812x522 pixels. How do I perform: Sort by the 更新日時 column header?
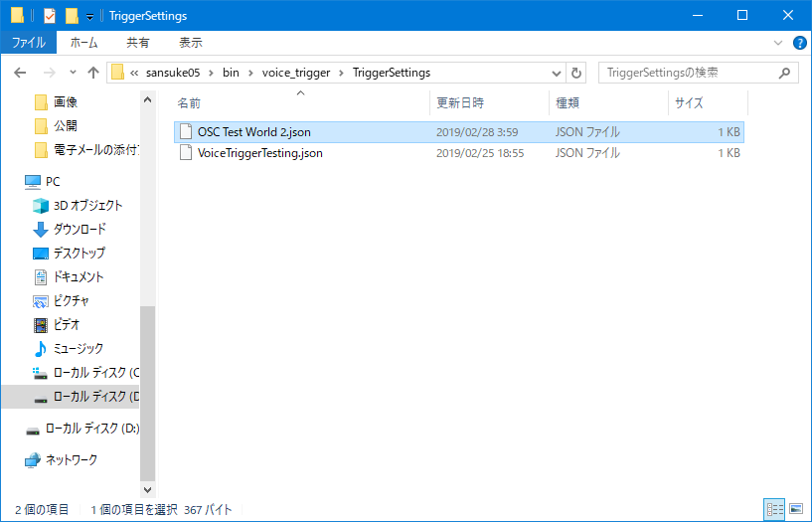(x=489, y=103)
